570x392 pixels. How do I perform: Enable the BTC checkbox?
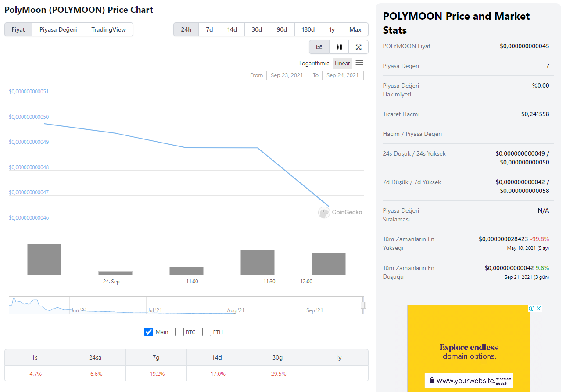179,332
